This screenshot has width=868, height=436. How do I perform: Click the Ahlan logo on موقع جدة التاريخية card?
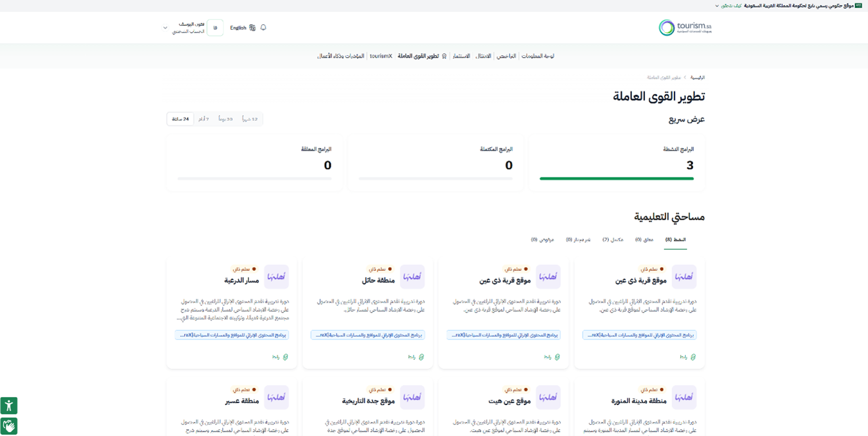point(412,397)
